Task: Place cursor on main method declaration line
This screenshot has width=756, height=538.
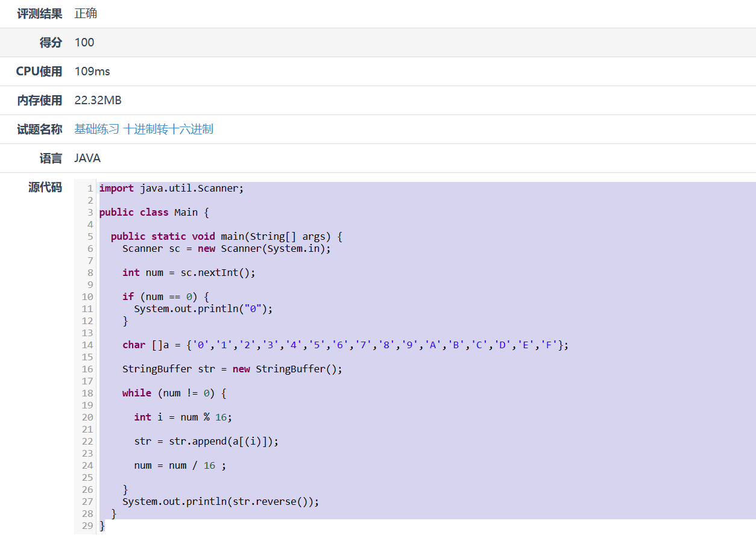Action: [226, 237]
